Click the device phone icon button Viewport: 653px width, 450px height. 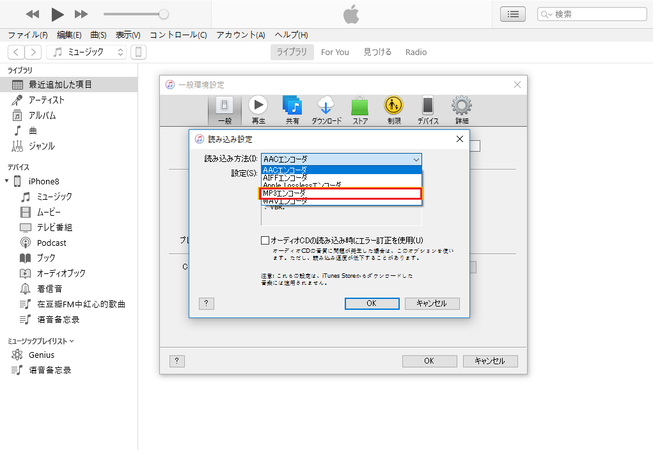click(x=138, y=52)
